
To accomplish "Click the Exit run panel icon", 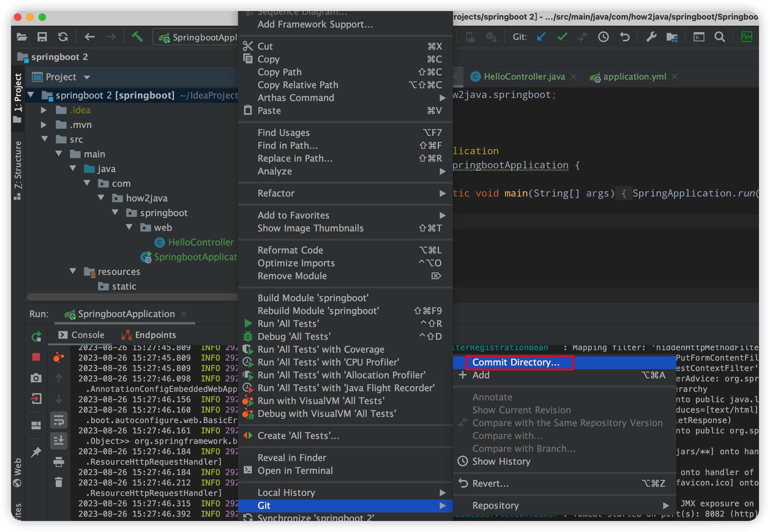I will point(36,399).
